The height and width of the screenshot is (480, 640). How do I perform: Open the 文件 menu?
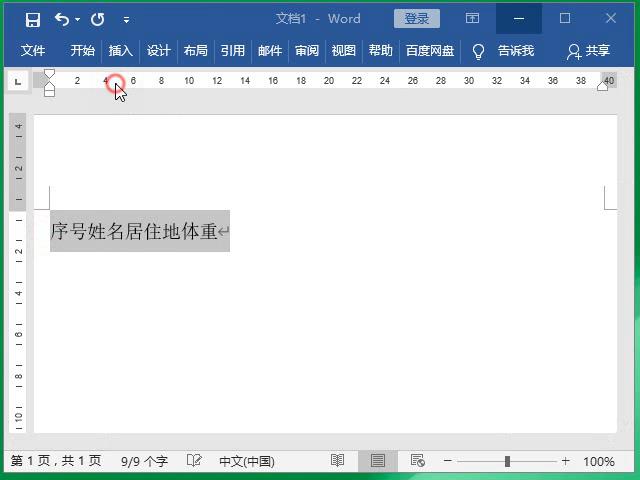(x=33, y=51)
